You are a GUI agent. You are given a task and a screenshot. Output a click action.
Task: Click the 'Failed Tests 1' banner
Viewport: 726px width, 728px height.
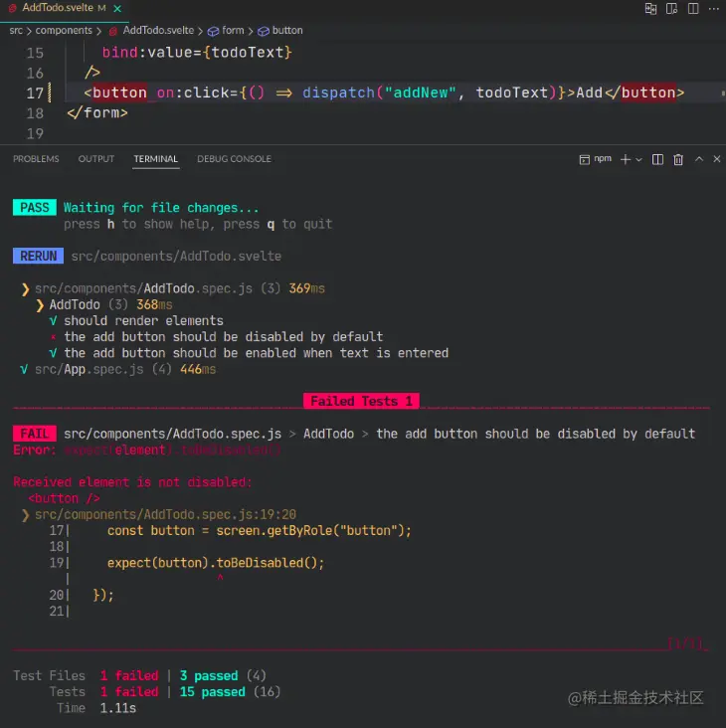pos(361,401)
